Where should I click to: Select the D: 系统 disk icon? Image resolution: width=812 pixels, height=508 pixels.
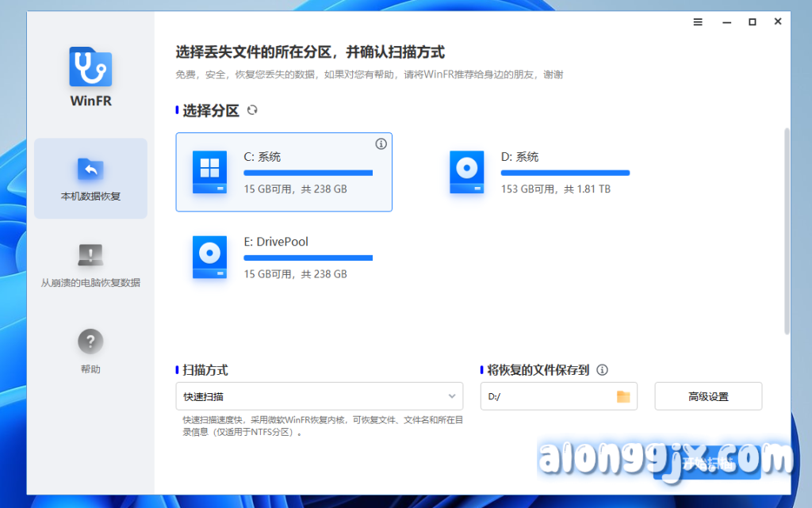coord(466,172)
